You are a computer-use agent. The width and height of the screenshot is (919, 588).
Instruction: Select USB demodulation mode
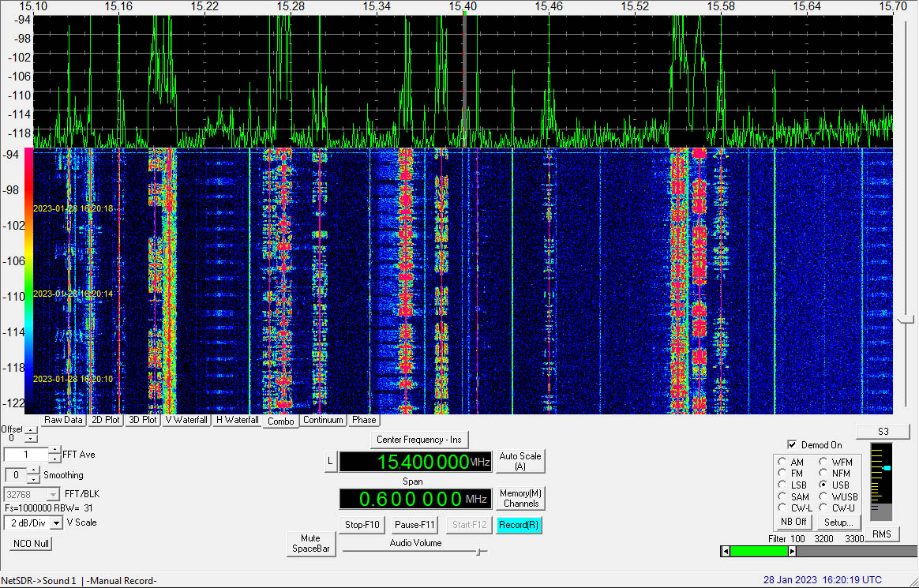(x=823, y=485)
